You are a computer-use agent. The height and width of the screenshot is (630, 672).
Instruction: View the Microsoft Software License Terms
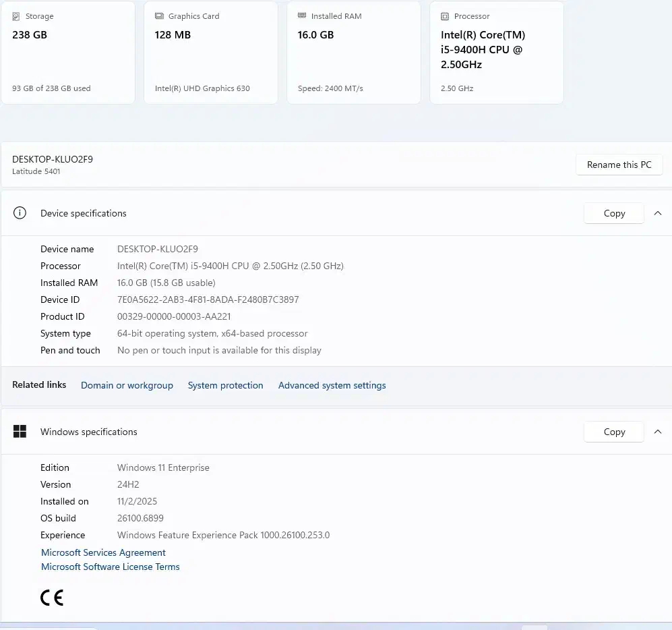click(x=111, y=567)
